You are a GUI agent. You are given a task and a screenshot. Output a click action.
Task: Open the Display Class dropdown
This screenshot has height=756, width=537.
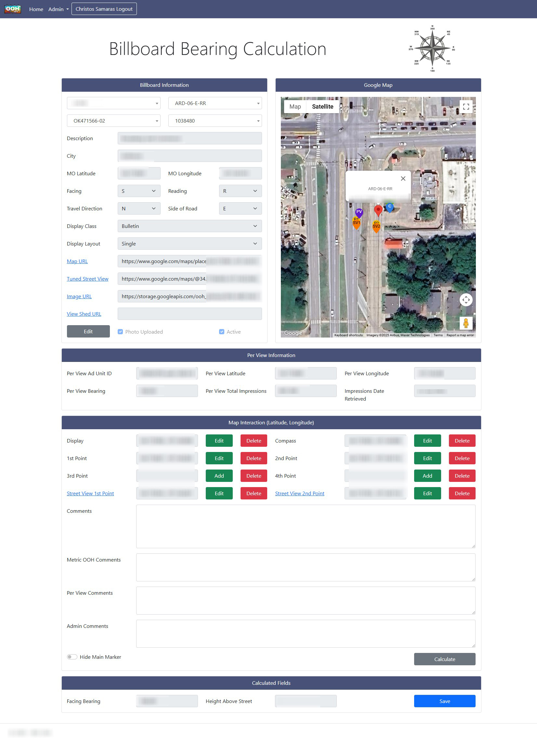tap(190, 226)
